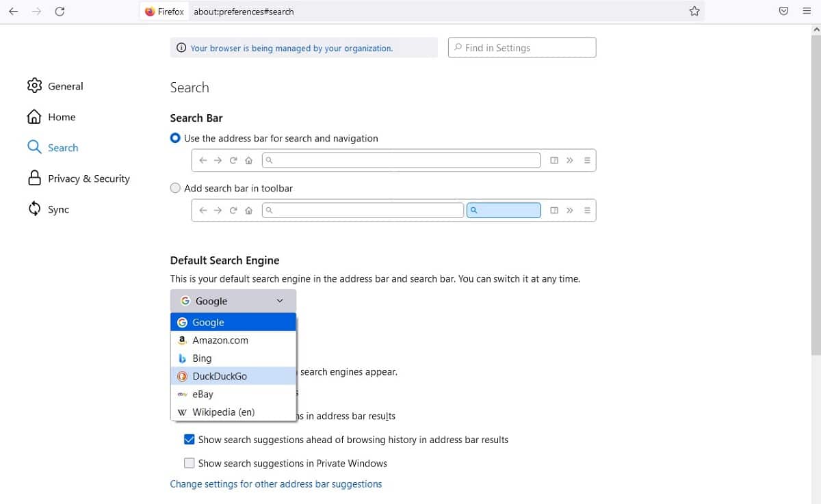Open Privacy & Security lock section

pos(79,178)
